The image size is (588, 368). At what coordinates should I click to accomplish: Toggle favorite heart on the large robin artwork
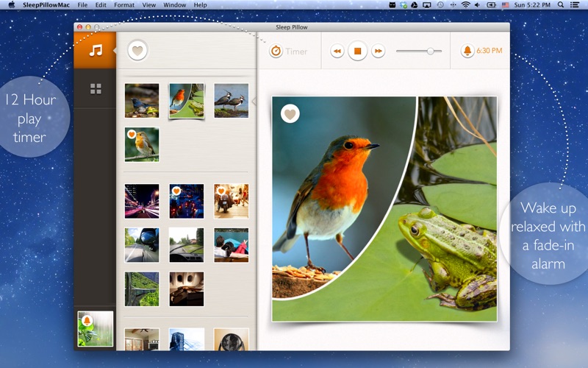pos(290,113)
